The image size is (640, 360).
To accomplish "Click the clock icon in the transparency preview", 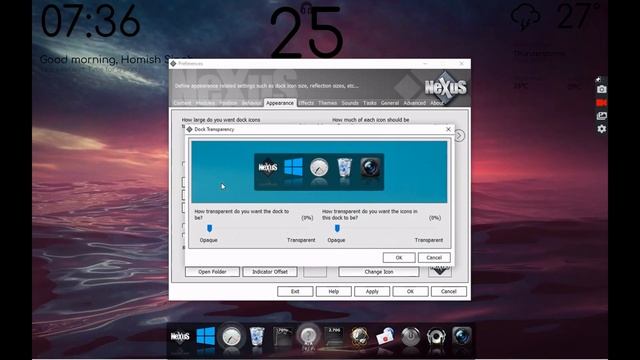I will click(x=319, y=168).
